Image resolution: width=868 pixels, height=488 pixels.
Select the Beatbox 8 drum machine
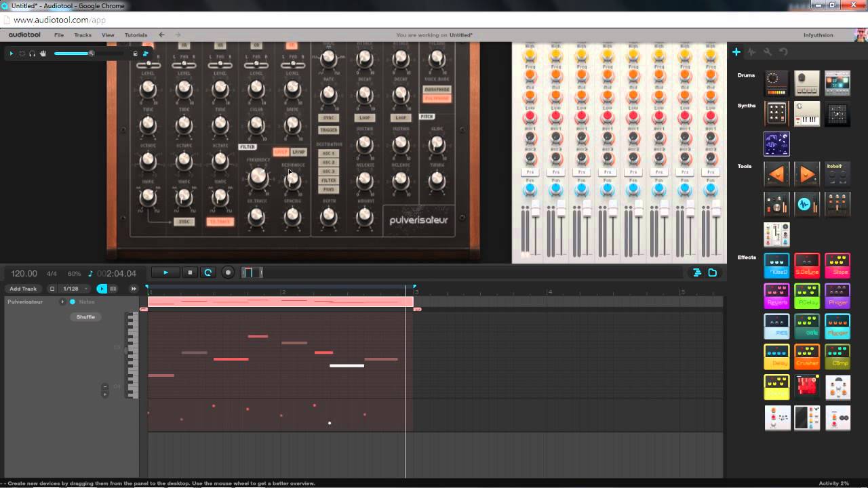pyautogui.click(x=776, y=83)
